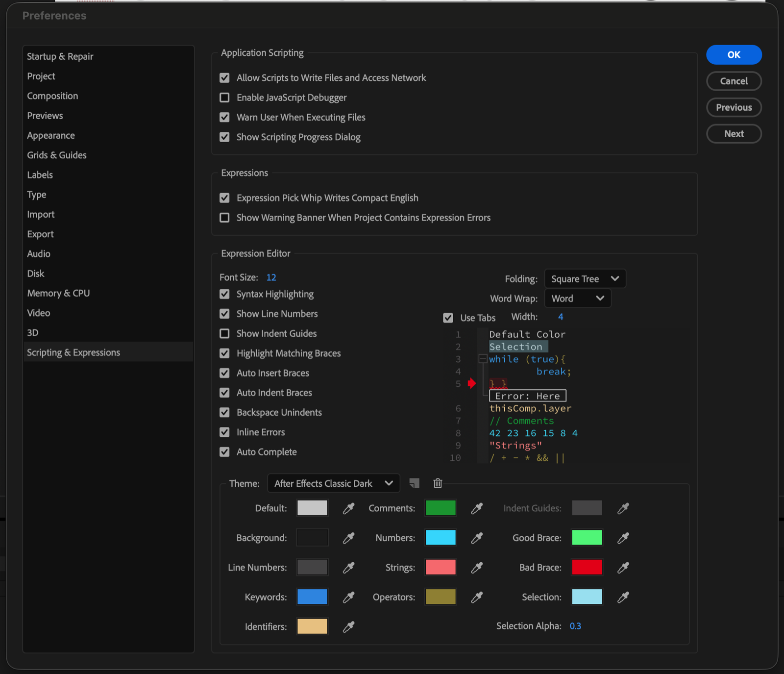Open the Folding Square Tree dropdown
Viewport: 784px width, 674px height.
pyautogui.click(x=585, y=279)
